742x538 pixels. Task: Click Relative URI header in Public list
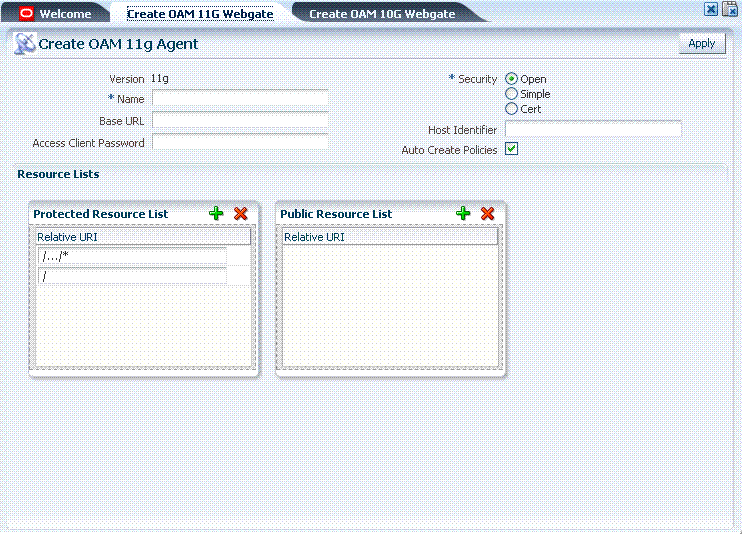[x=390, y=237]
